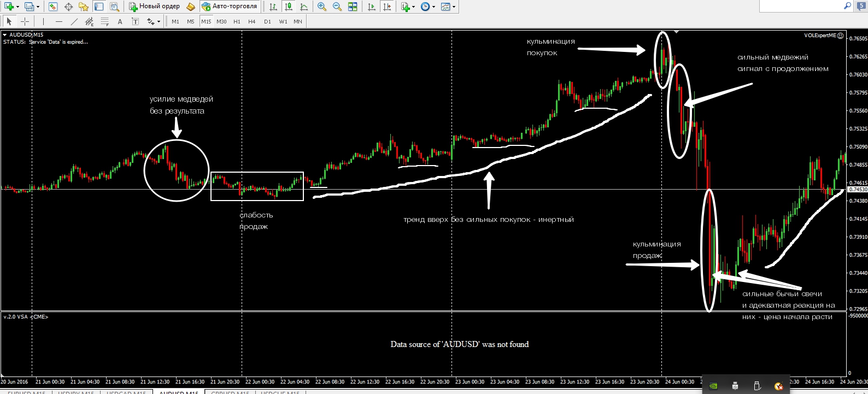Open the AUDUSD,M15 chart title triangle menu

click(5, 35)
